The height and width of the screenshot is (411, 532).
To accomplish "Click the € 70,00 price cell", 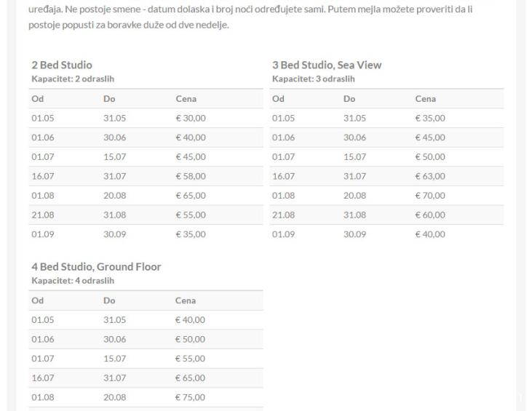I will click(430, 196).
